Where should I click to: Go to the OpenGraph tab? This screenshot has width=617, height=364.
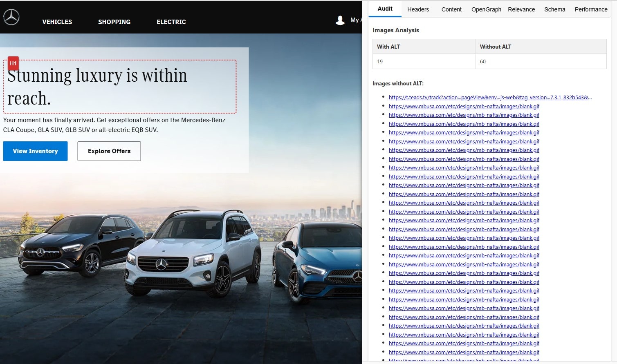coord(486,9)
